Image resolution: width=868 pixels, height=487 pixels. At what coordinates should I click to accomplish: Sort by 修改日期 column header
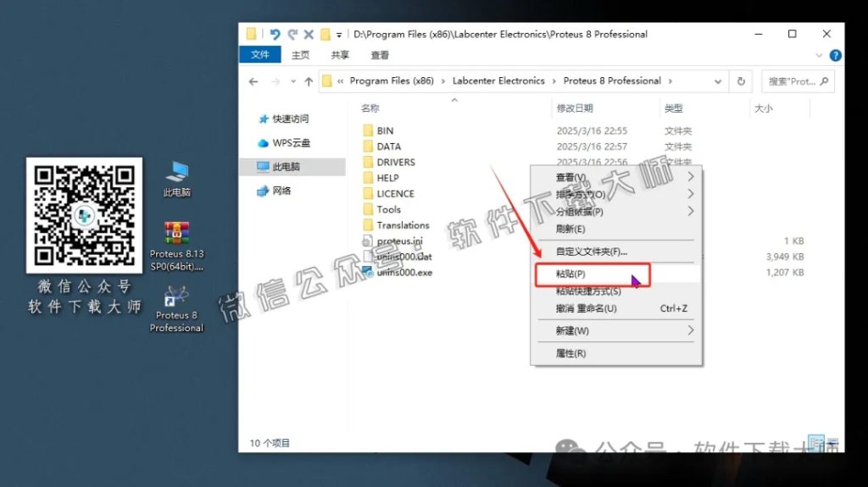click(x=575, y=108)
